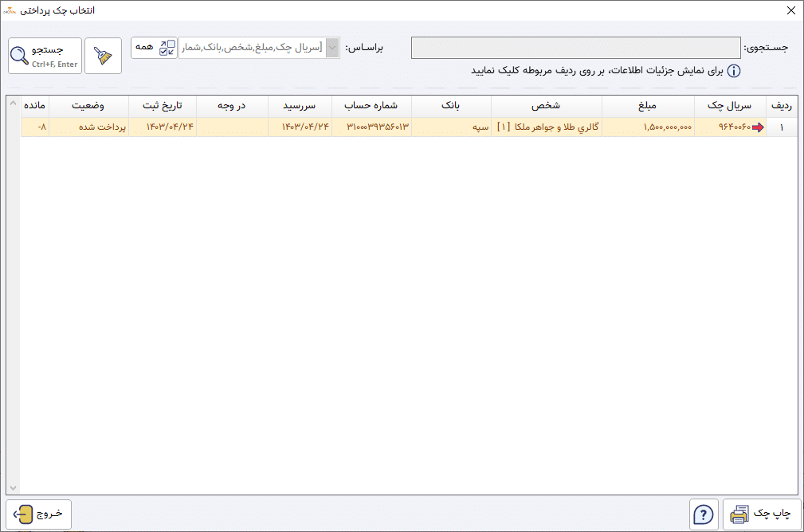
Task: Clear filters with the broom icon
Action: [103, 56]
